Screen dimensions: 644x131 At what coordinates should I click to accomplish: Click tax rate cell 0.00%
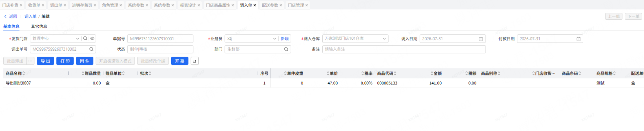point(367,83)
